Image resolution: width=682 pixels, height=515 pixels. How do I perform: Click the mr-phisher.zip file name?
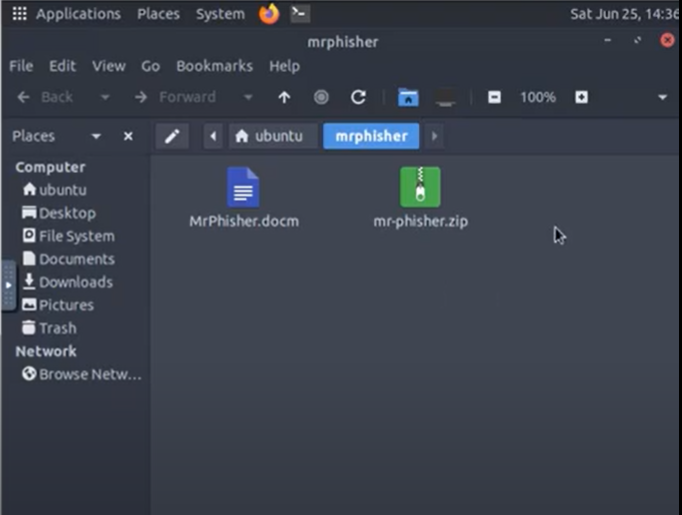click(x=421, y=221)
